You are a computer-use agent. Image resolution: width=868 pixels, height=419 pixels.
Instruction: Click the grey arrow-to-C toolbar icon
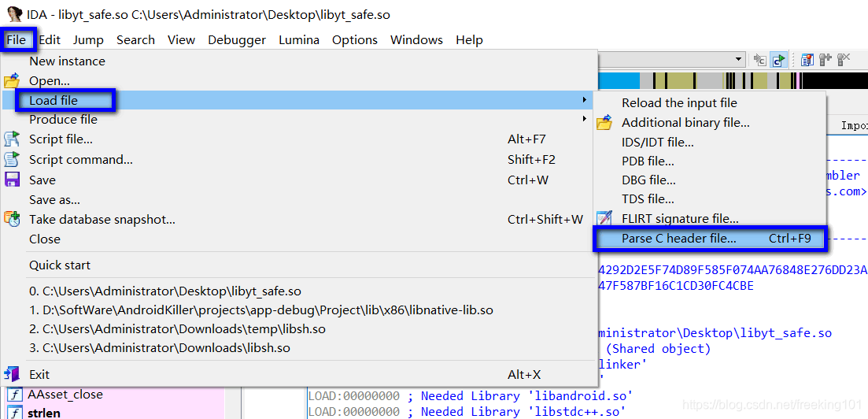click(760, 60)
